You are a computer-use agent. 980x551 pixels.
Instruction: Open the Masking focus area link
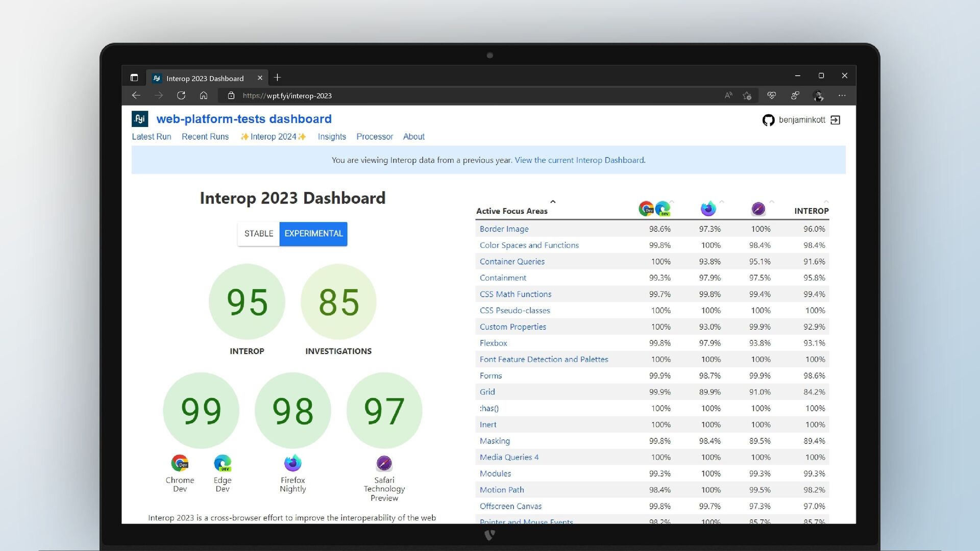495,441
